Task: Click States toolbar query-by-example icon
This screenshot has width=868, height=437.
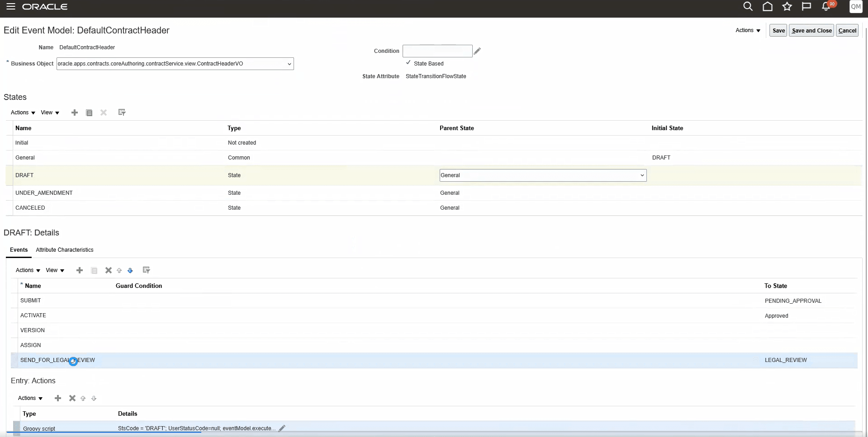Action: point(122,112)
